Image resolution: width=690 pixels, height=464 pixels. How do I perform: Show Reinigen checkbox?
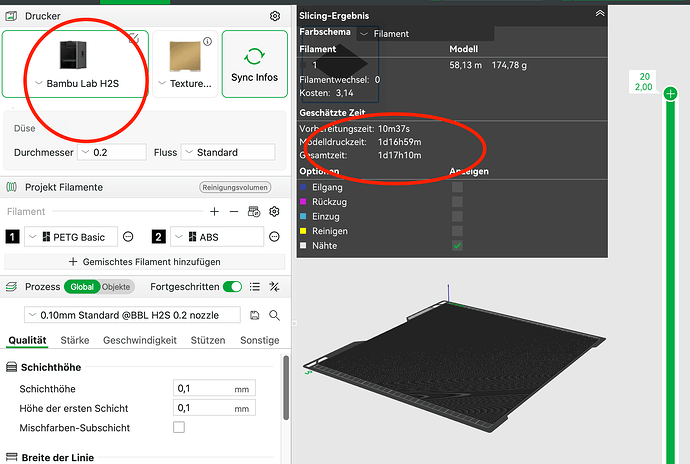[x=457, y=231]
